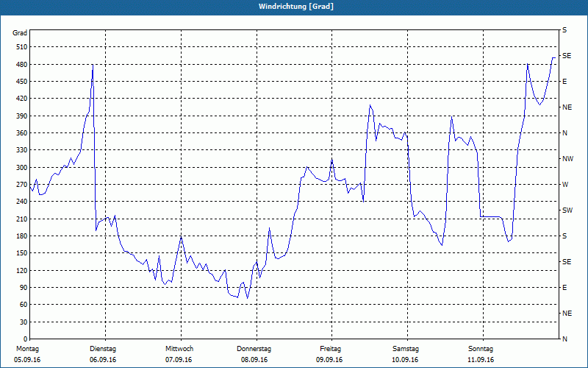This screenshot has width=588, height=368.
Task: Click the 60 value on the degree axis
Action: pos(24,305)
